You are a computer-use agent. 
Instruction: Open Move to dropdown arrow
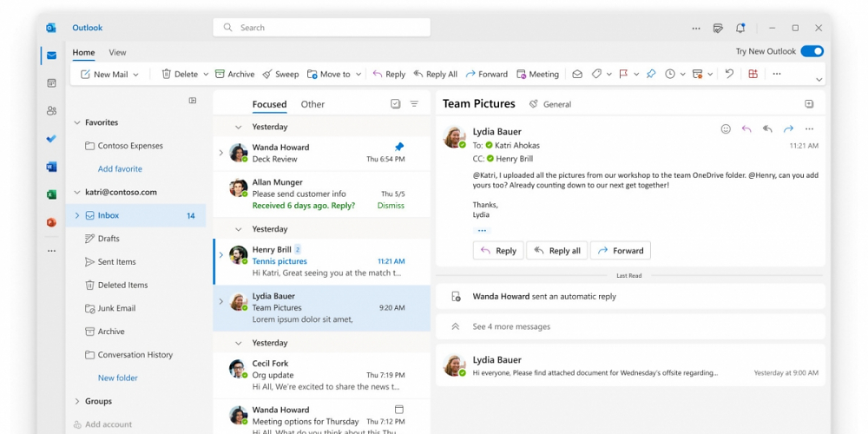[358, 74]
